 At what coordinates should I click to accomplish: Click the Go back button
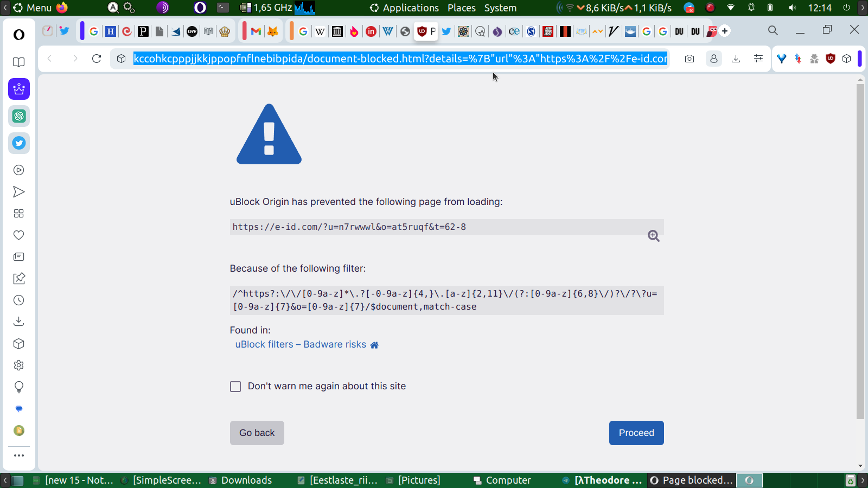(257, 433)
